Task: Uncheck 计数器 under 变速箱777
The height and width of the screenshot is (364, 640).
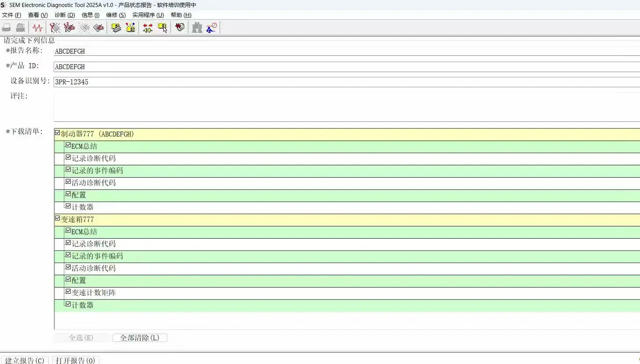Action: (x=68, y=304)
